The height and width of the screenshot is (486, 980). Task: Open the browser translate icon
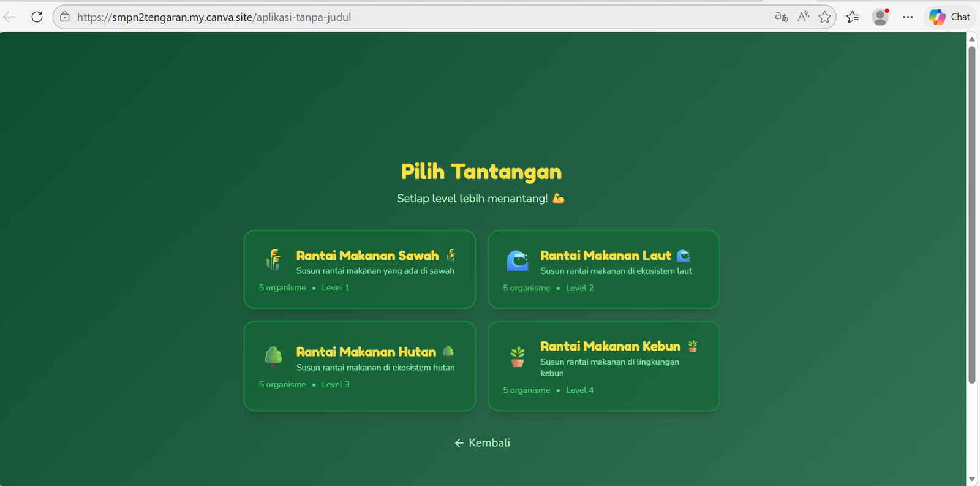pos(782,17)
